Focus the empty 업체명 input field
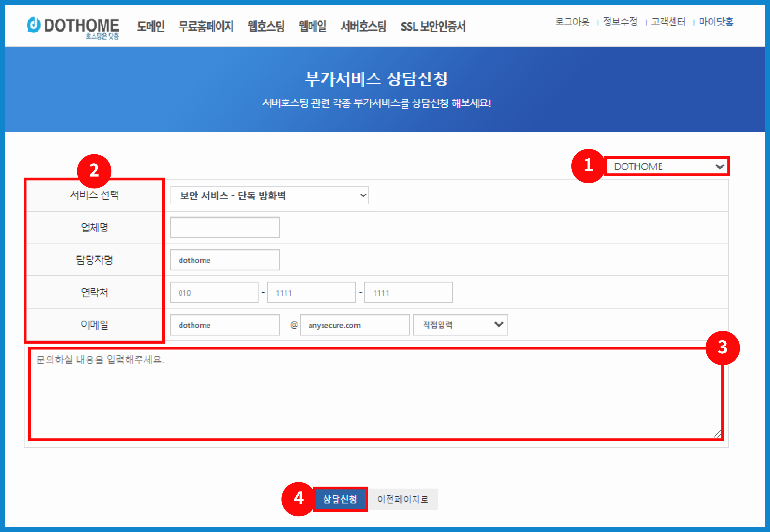The image size is (770, 532). pyautogui.click(x=225, y=227)
